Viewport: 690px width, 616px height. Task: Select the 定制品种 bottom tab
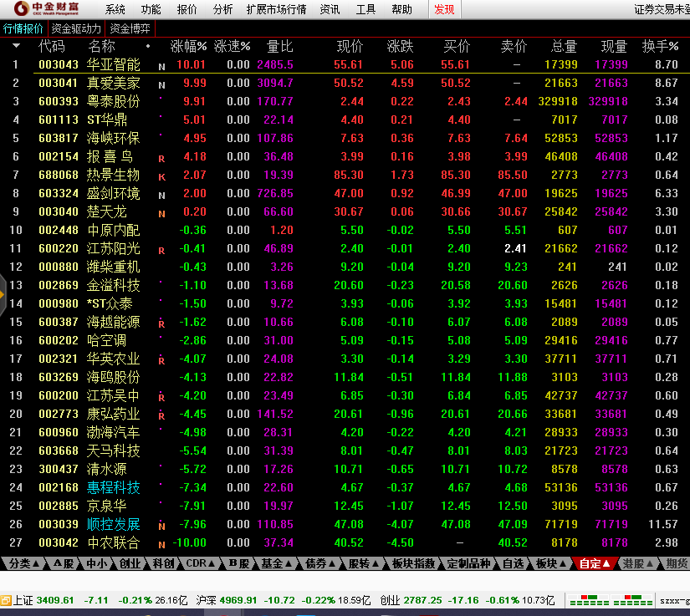click(468, 563)
